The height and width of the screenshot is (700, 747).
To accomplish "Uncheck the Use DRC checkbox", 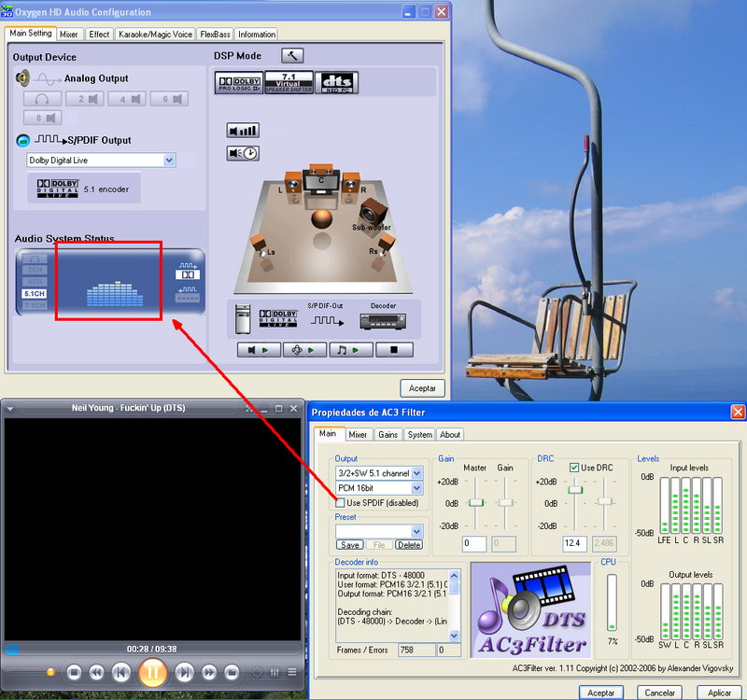I will tap(574, 468).
